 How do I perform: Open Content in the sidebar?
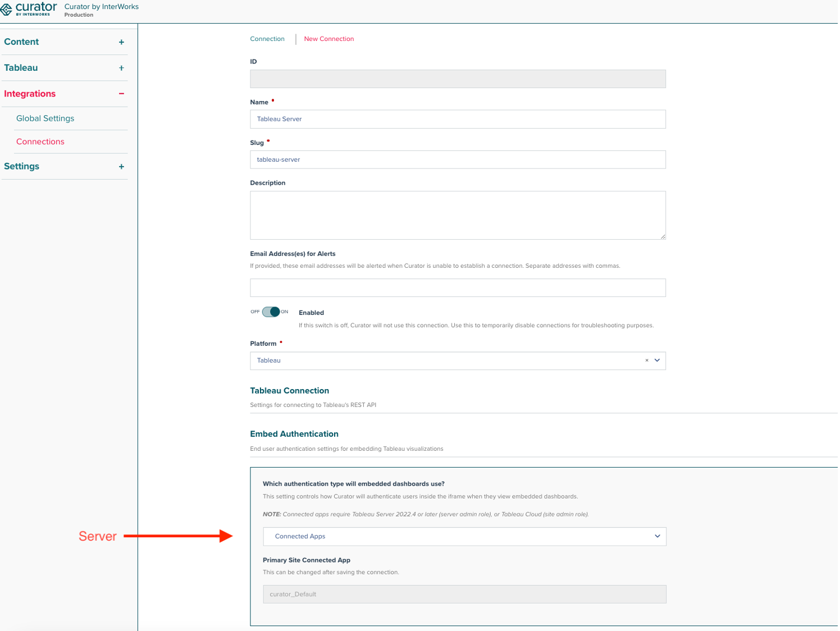pyautogui.click(x=21, y=42)
